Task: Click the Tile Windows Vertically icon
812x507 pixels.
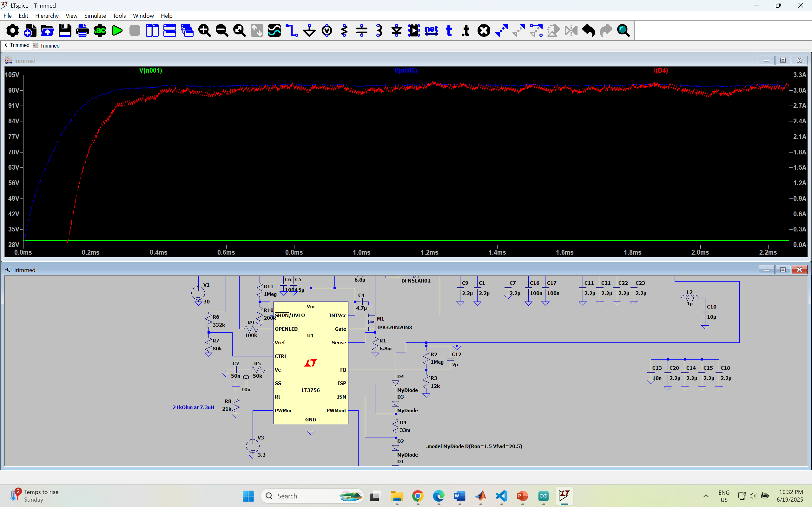Action: coord(152,31)
